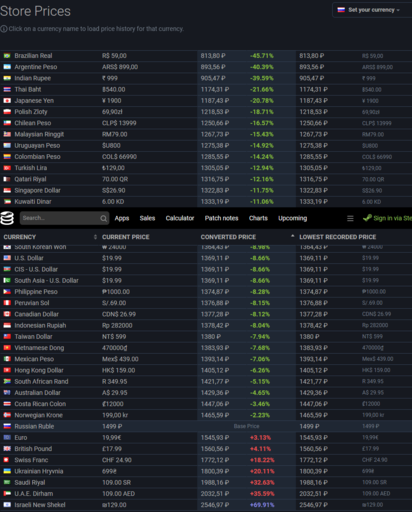Toggle Converted Price sort arrow

pos(292,236)
